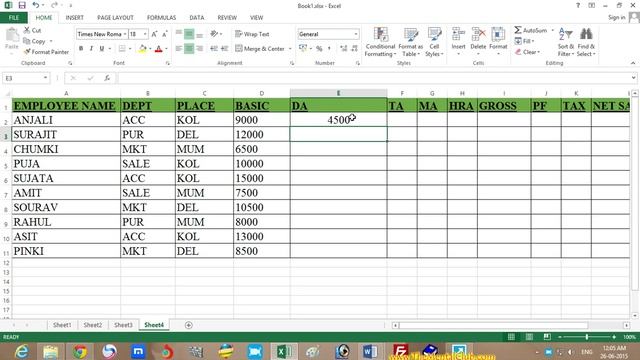Open the Font dialog launcher

coord(167,63)
